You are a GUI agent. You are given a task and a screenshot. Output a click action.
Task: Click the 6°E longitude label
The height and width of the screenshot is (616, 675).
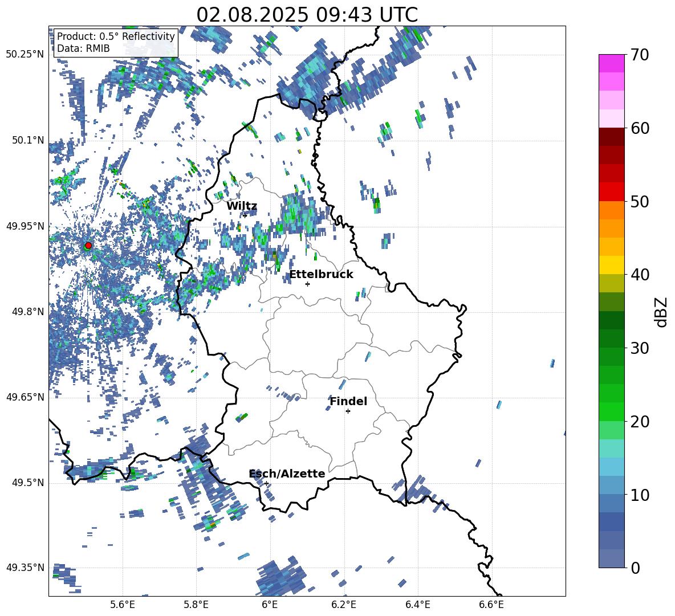pyautogui.click(x=270, y=605)
